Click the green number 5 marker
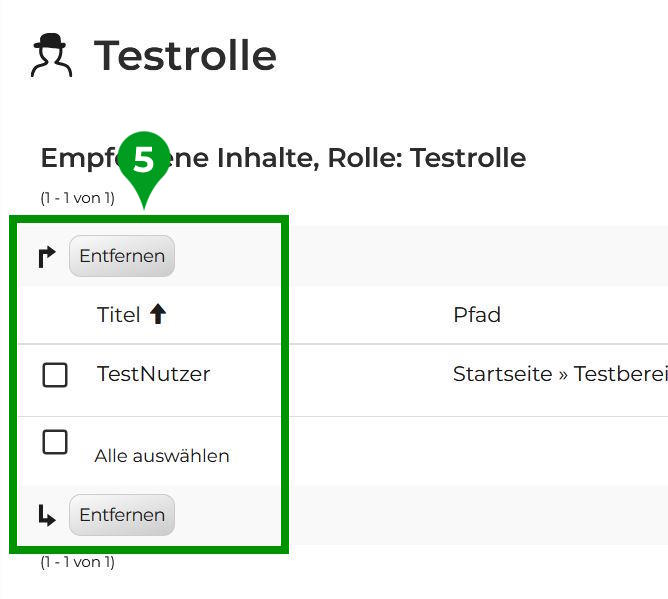This screenshot has height=599, width=668. point(144,160)
